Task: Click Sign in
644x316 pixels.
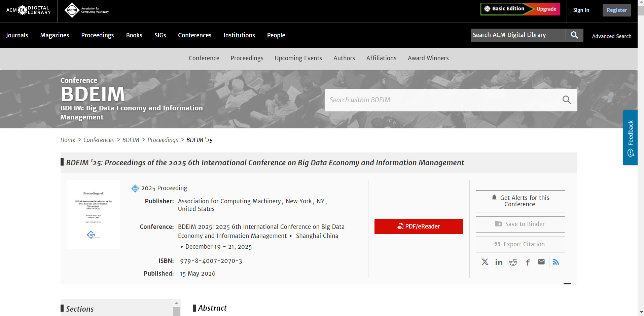Action: [x=581, y=10]
